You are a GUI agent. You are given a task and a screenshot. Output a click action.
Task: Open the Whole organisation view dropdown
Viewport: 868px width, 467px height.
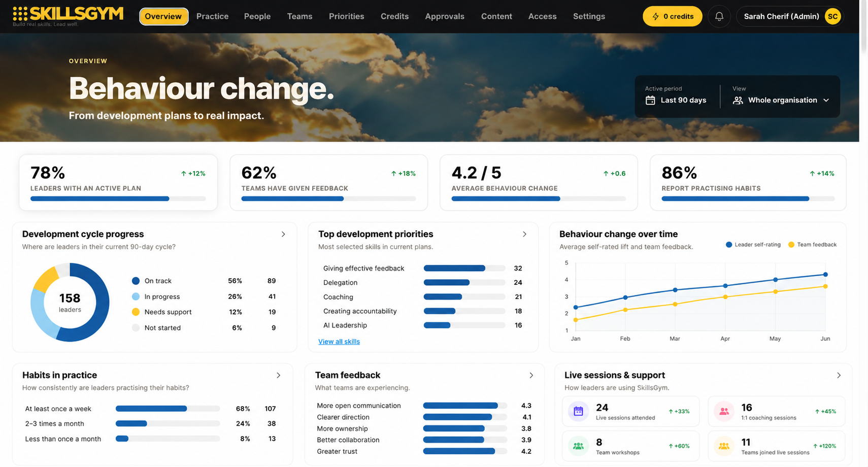point(781,100)
